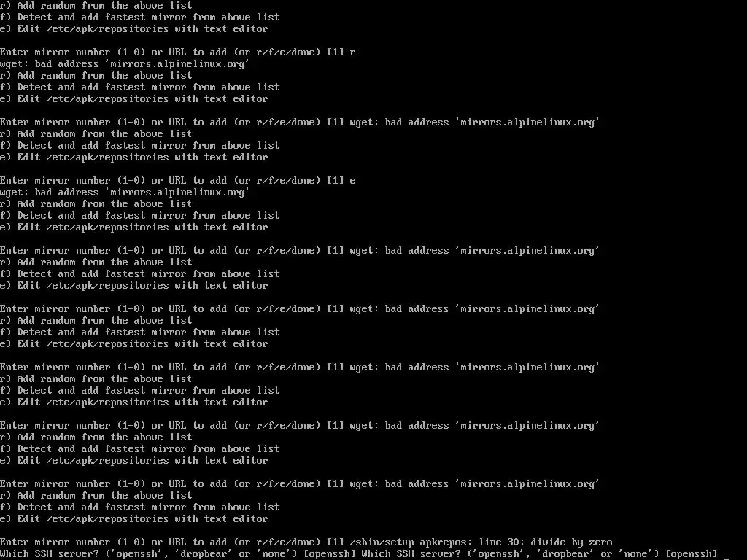Click 'dropbear' in the second SSH prompt

566,554
